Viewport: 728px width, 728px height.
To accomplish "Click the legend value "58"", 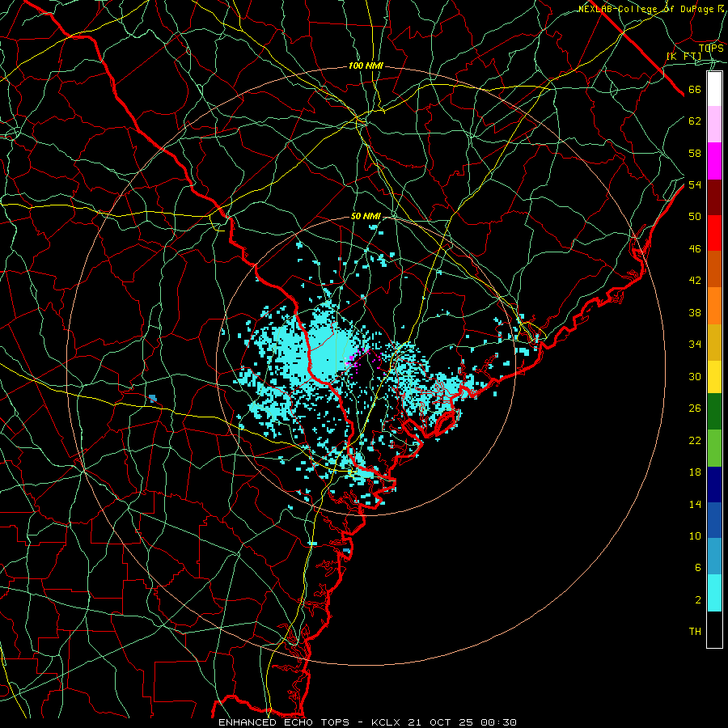I will 695,153.
